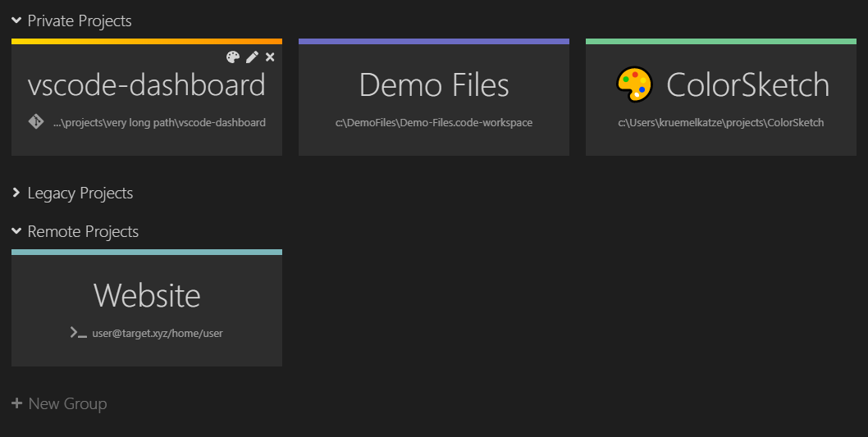
Task: Click the Private Projects group heading
Action: coord(80,21)
